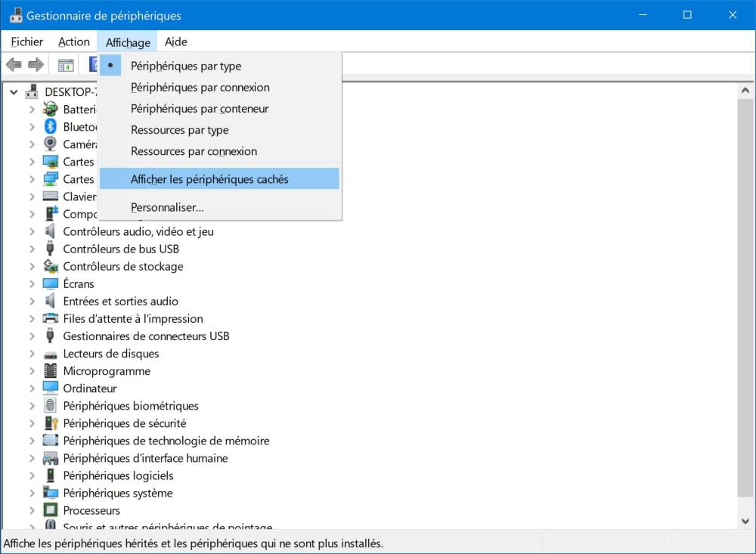Open the Aide menu

click(176, 42)
